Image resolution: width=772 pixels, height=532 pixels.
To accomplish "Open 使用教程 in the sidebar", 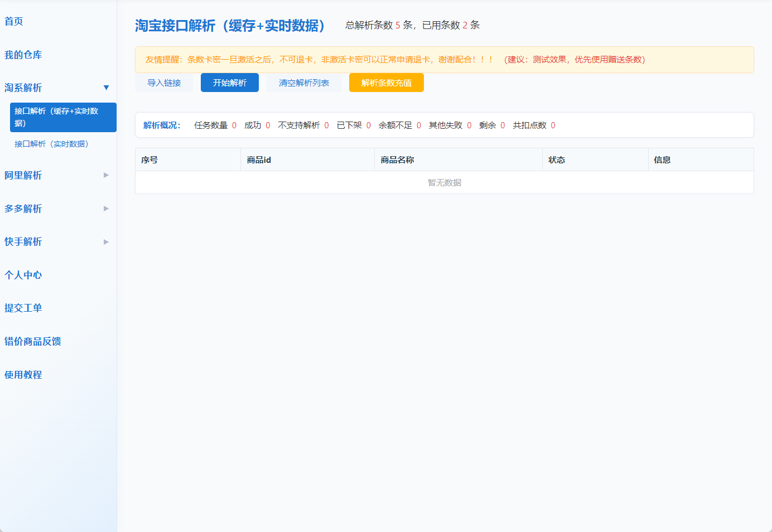I will (x=23, y=375).
